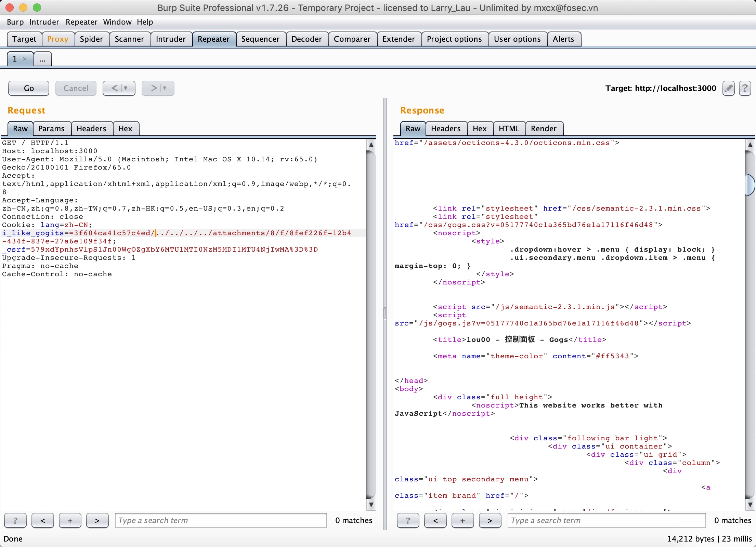Screen dimensions: 756x547
Task: Click the Host: localhost:3000 header line
Action: pos(50,151)
